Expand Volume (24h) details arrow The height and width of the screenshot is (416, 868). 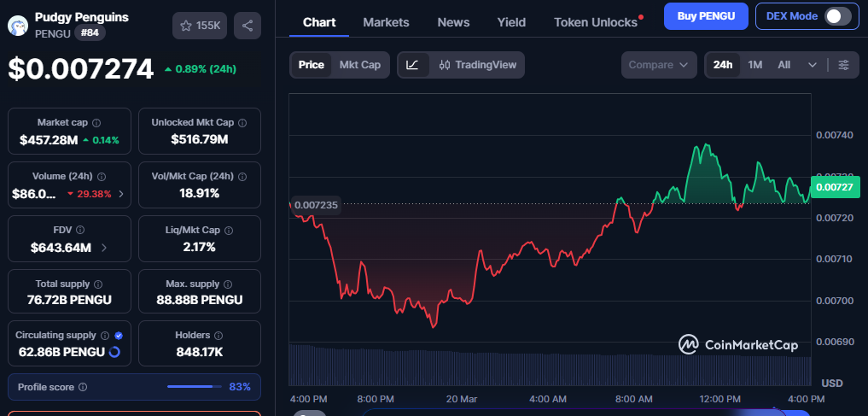(x=121, y=194)
